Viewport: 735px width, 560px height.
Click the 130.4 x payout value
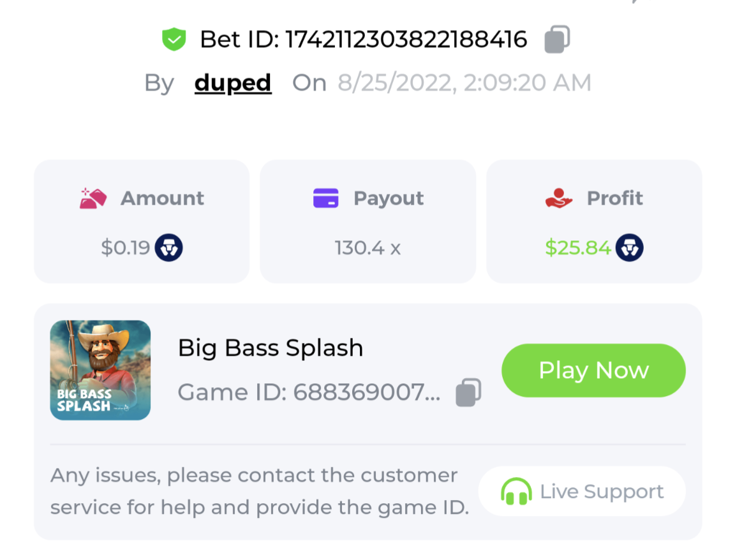(367, 247)
